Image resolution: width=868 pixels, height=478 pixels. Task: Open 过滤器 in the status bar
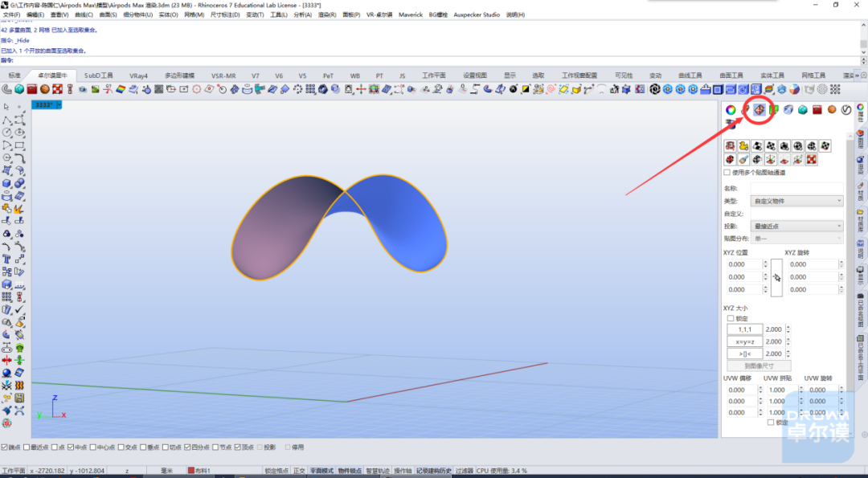point(464,471)
